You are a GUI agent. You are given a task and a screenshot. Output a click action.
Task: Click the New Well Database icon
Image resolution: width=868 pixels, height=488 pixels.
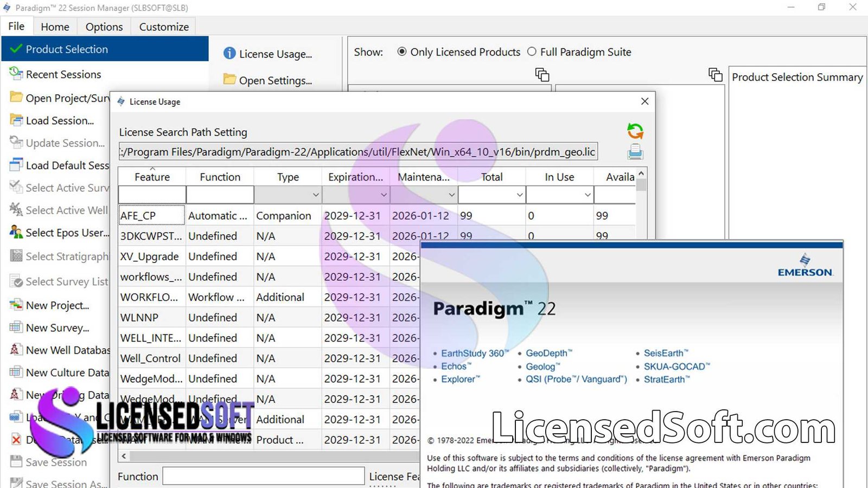(x=16, y=349)
